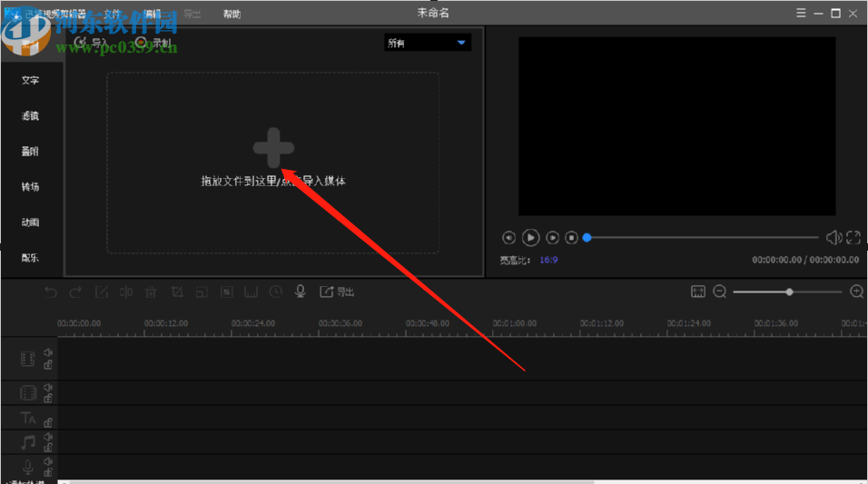Switch to the 配乐 sidebar tab

click(x=31, y=258)
